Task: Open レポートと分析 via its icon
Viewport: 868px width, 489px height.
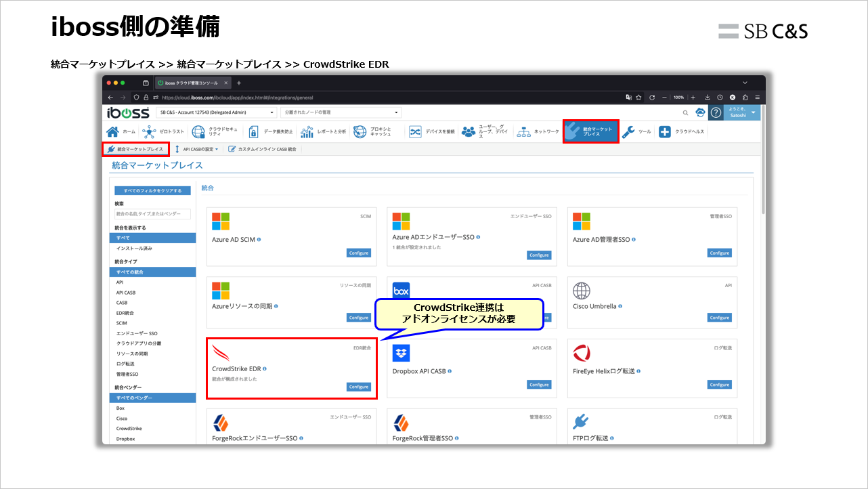Action: coord(307,131)
